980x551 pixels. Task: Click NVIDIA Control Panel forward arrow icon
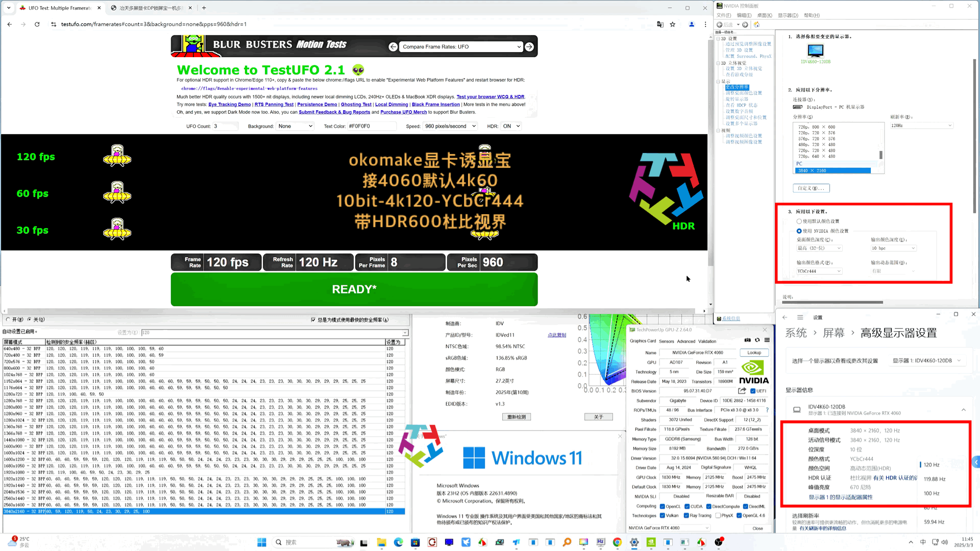pos(745,24)
